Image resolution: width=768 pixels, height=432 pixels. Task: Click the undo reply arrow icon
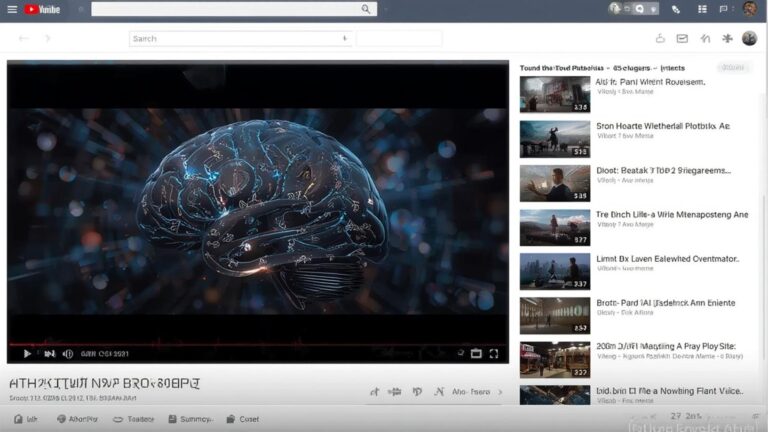[x=705, y=38]
